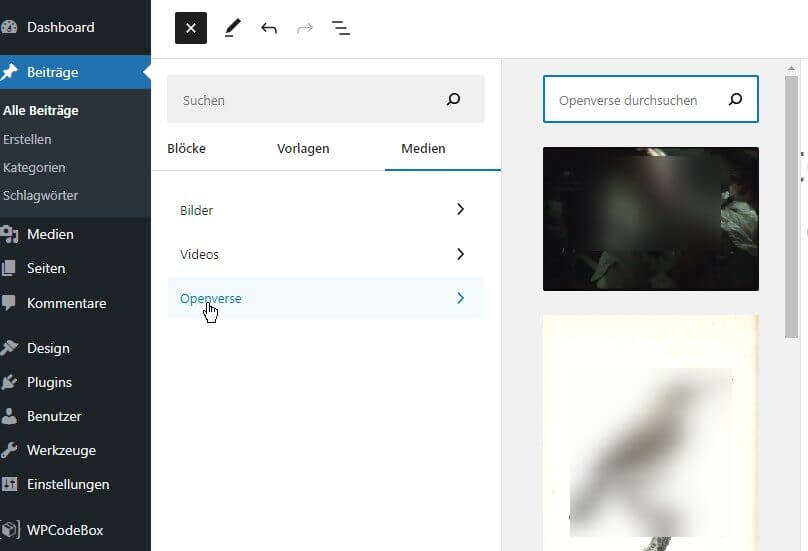
Task: Click the Undo arrow icon
Action: 268,28
